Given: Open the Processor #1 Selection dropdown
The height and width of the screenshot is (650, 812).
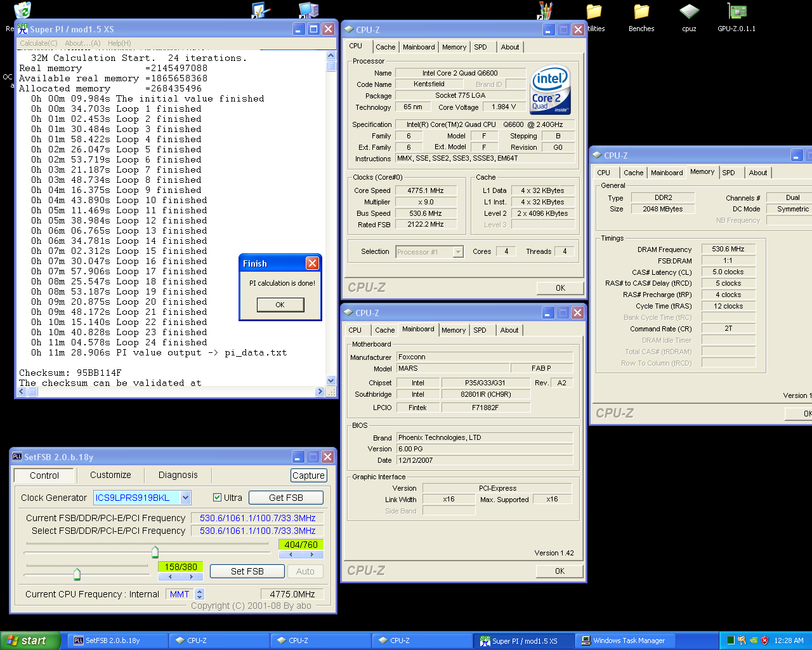Looking at the screenshot, I should coord(458,252).
